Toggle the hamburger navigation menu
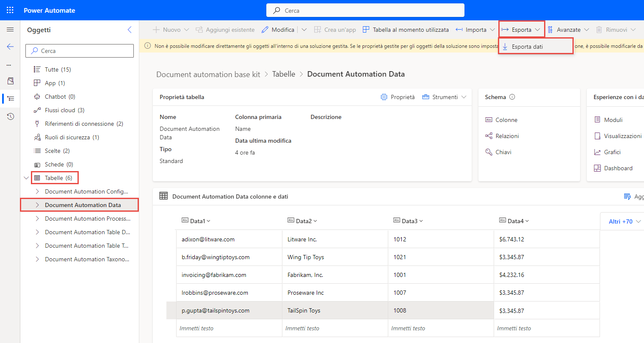644x343 pixels. (x=10, y=30)
